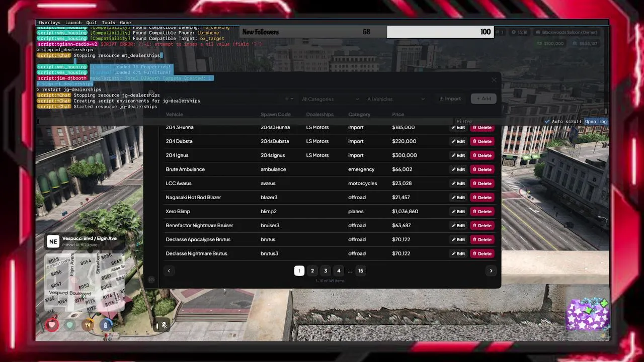Edit the Declasse Nightmare Brutus
The image size is (644, 362).
(x=458, y=254)
